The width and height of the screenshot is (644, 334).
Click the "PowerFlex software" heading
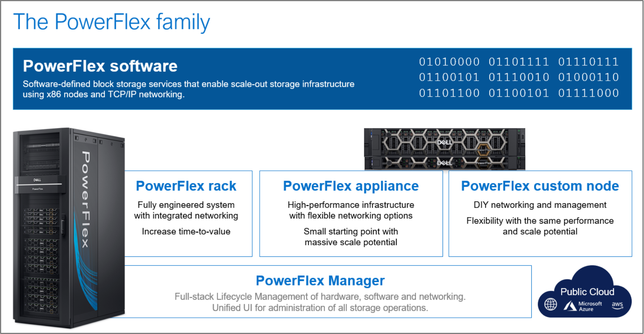coord(100,66)
